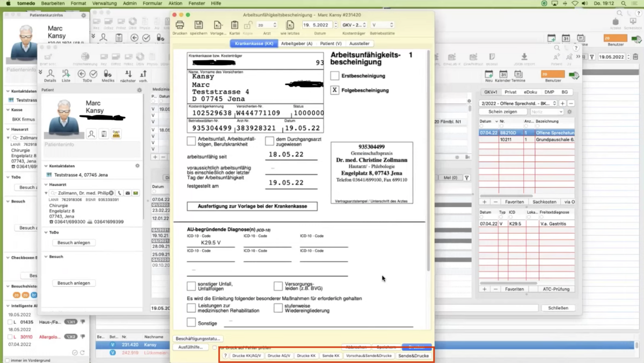The width and height of the screenshot is (644, 363).
Task: Collapse the Kontaktdaten section in the patient window
Action: coord(46,166)
